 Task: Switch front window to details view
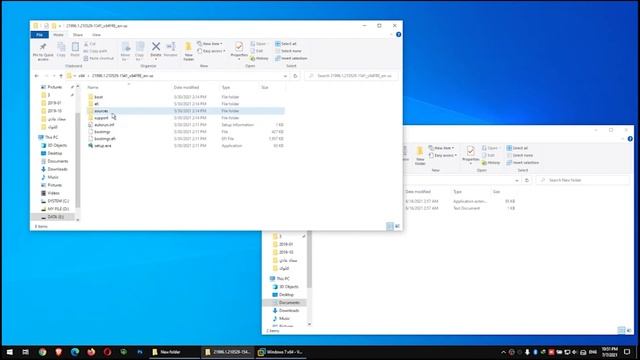pyautogui.click(x=390, y=226)
